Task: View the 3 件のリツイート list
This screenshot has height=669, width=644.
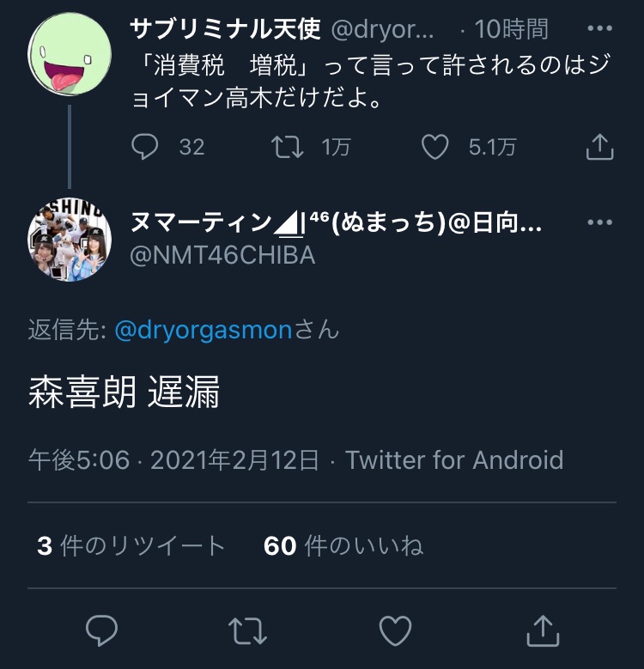Action: click(131, 545)
